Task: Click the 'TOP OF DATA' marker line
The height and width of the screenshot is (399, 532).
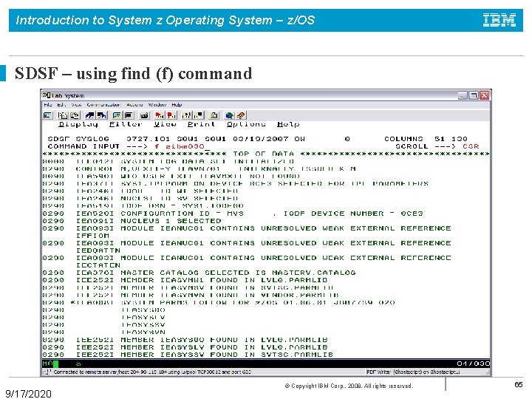Action: pyautogui.click(x=266, y=154)
